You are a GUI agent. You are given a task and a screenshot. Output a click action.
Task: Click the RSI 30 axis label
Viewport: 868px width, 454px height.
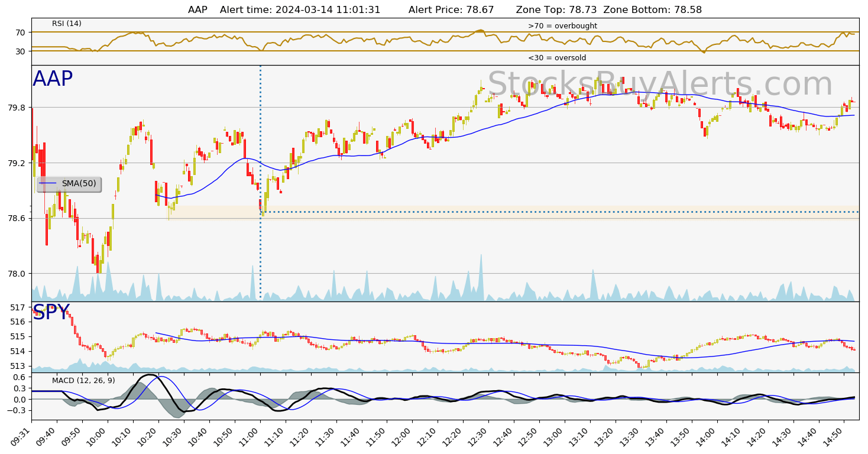coord(21,51)
